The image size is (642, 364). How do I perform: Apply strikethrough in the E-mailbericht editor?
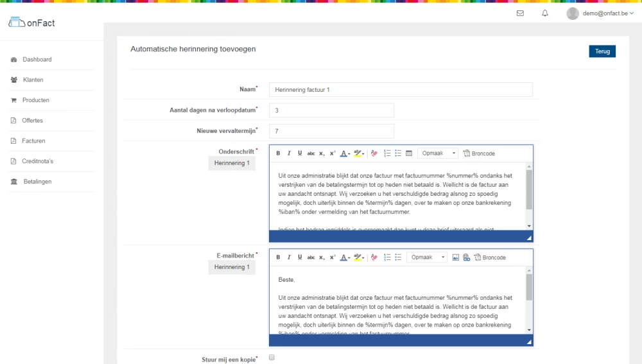(311, 257)
